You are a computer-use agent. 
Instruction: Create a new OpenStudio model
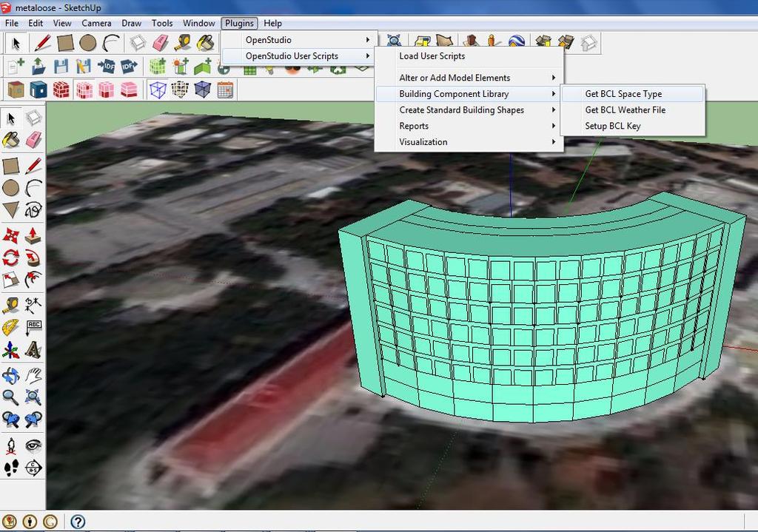pyautogui.click(x=16, y=66)
